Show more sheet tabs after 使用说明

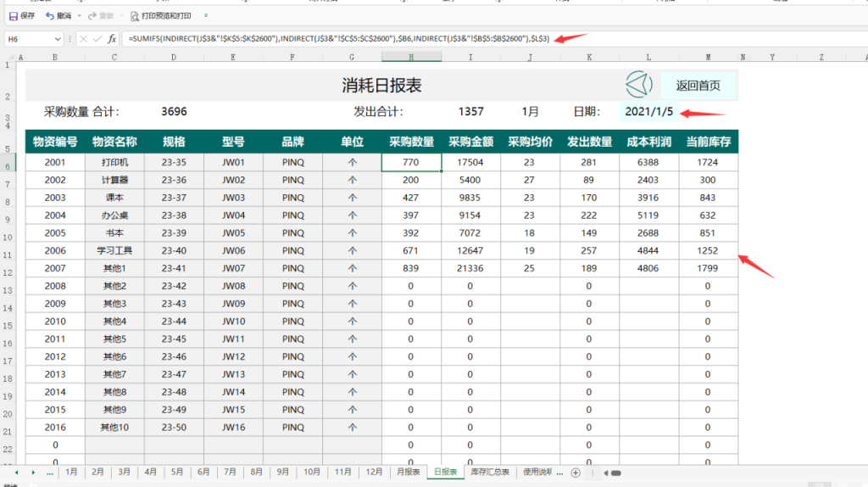tap(559, 473)
